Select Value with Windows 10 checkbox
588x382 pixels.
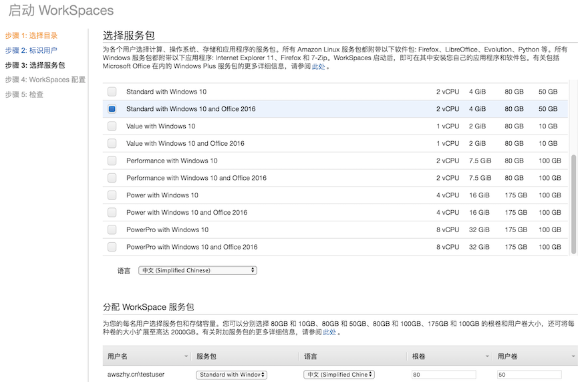pos(112,126)
